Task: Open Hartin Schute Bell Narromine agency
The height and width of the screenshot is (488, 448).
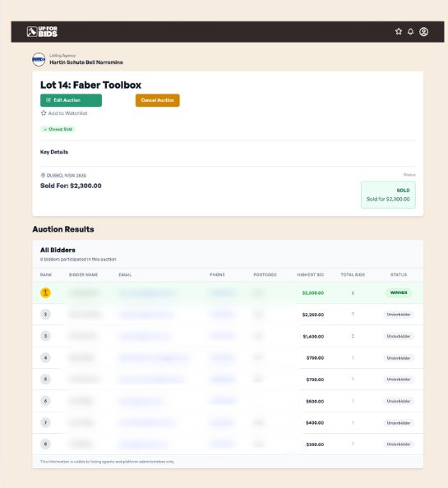Action: tap(86, 62)
